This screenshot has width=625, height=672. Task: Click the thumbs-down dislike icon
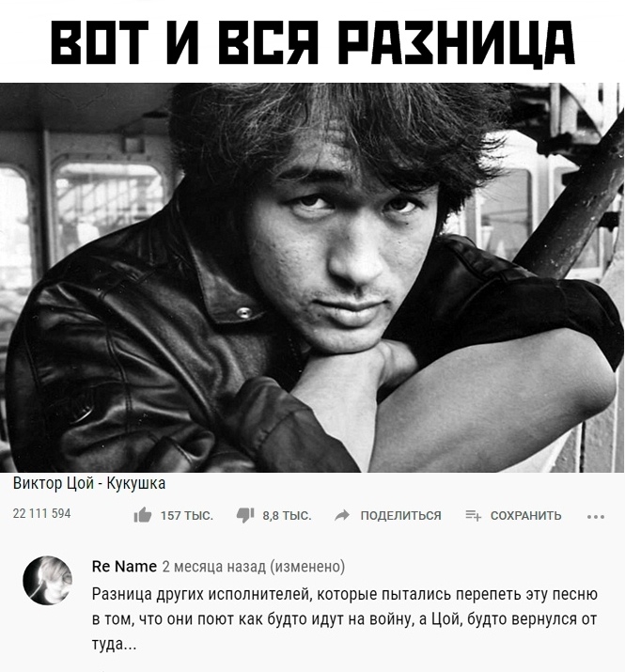245,516
